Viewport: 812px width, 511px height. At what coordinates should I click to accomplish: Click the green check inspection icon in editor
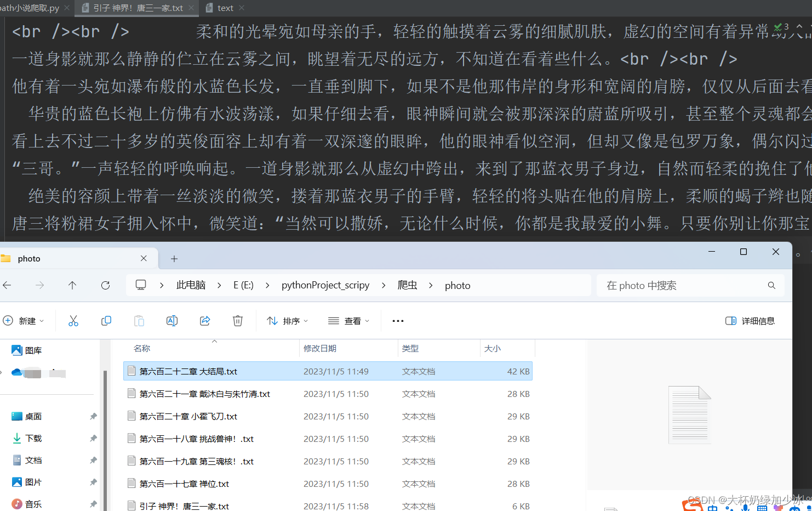click(x=777, y=27)
